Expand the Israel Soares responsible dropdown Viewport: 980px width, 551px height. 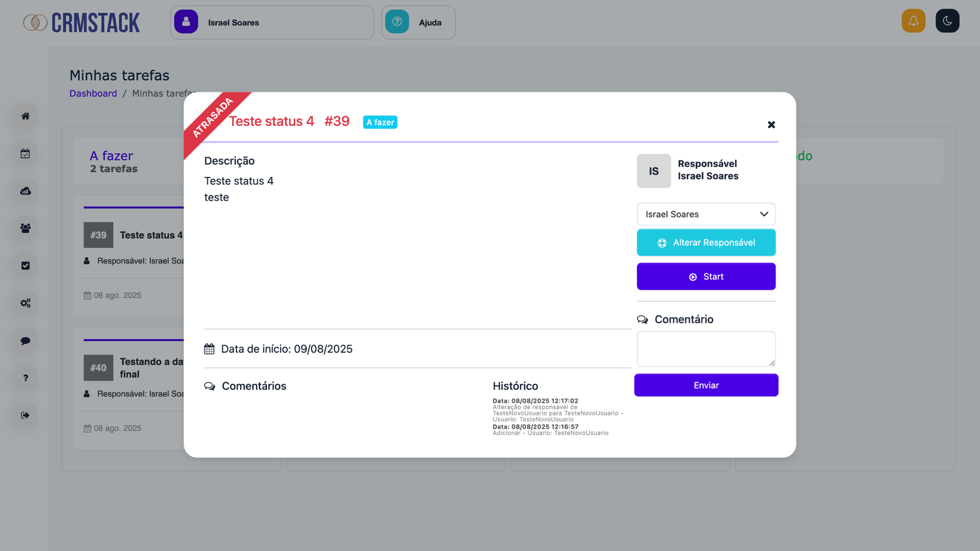706,214
